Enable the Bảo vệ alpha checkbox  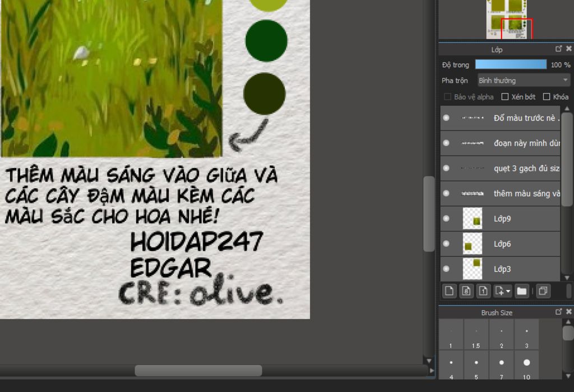(x=447, y=96)
